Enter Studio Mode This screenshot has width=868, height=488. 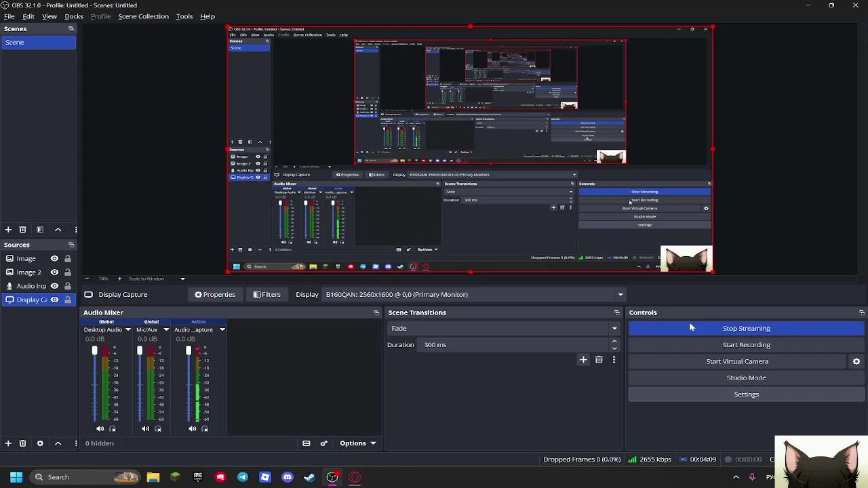(746, 378)
